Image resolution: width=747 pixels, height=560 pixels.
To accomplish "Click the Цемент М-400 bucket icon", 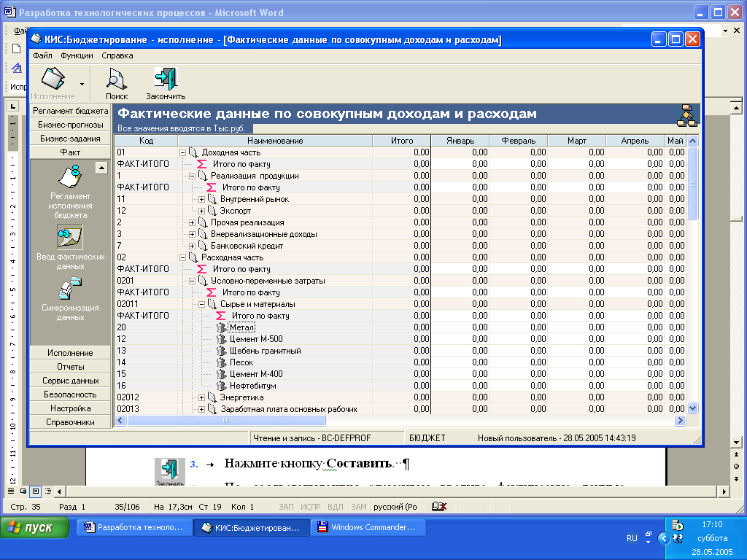I will pyautogui.click(x=221, y=374).
